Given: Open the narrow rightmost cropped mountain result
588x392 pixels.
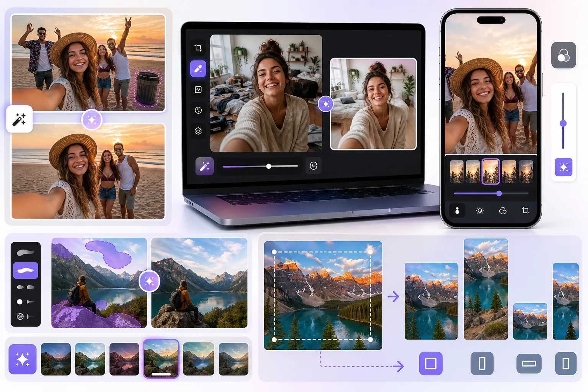Looking at the screenshot, I should pyautogui.click(x=565, y=301).
